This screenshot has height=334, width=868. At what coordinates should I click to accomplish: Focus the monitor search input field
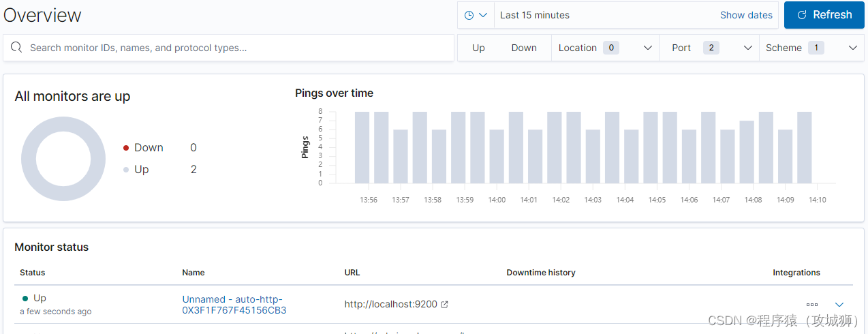229,48
